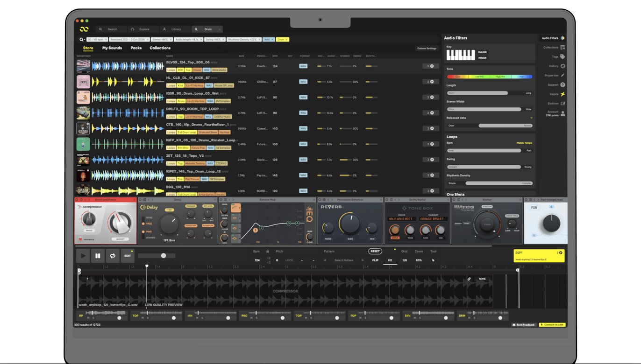
Task: Open the Support help icon
Action: pyautogui.click(x=563, y=84)
